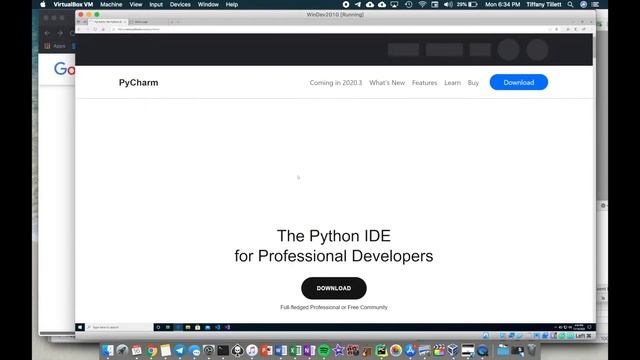Click the Spotlight search icon in menu bar

(x=570, y=4)
